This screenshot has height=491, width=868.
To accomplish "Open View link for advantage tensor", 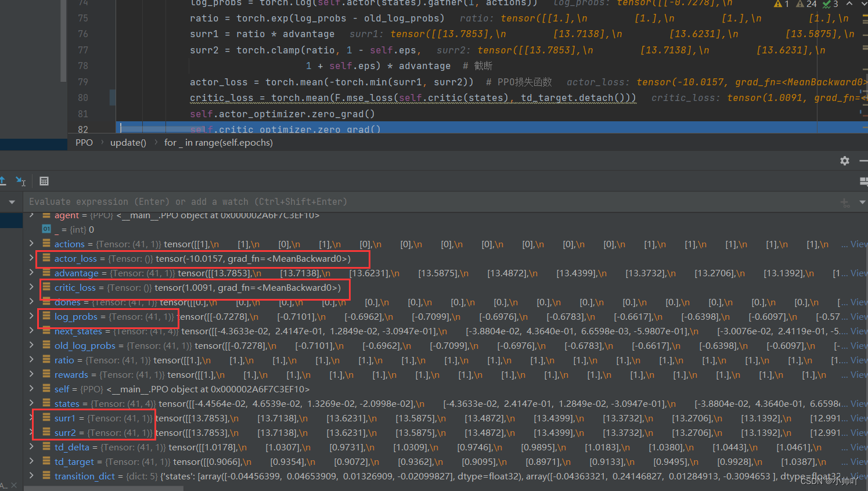I will click(859, 273).
